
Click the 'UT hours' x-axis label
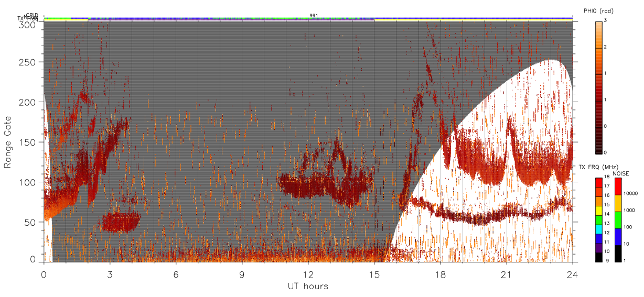308,286
